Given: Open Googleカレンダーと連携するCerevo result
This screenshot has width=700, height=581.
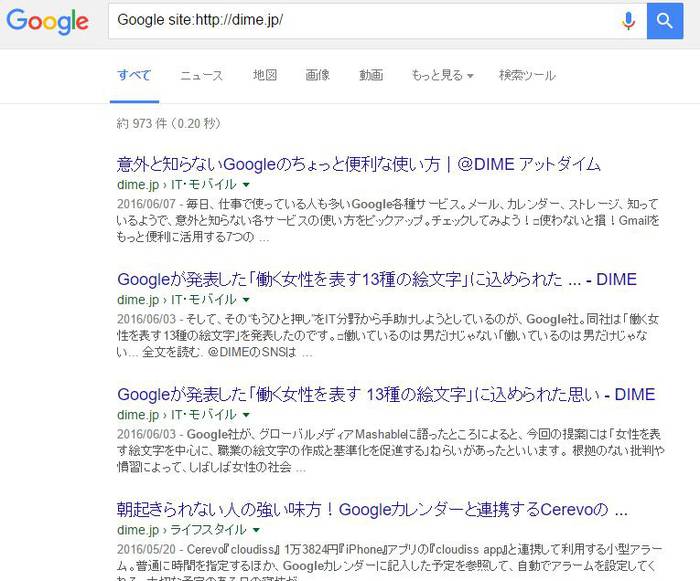Looking at the screenshot, I should (372, 510).
